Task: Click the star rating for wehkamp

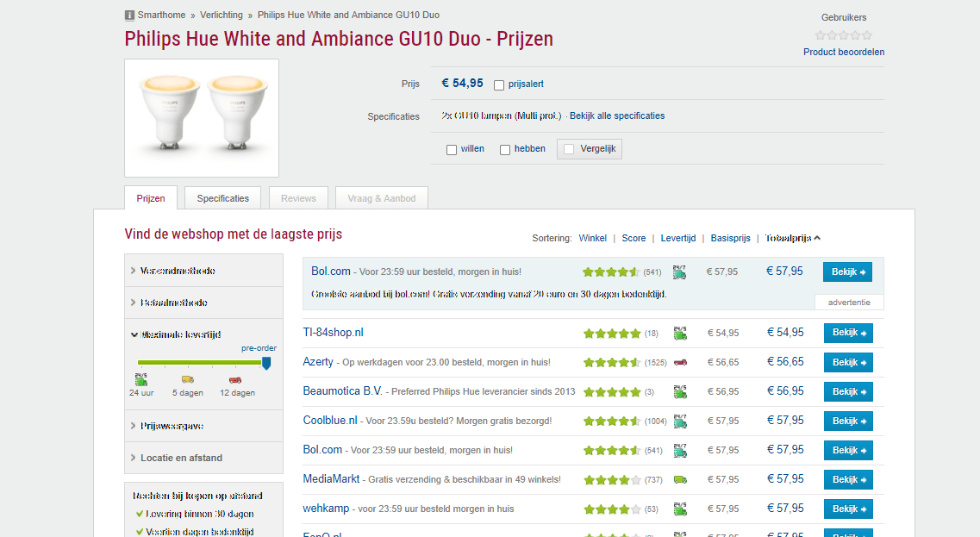Action: tap(612, 509)
